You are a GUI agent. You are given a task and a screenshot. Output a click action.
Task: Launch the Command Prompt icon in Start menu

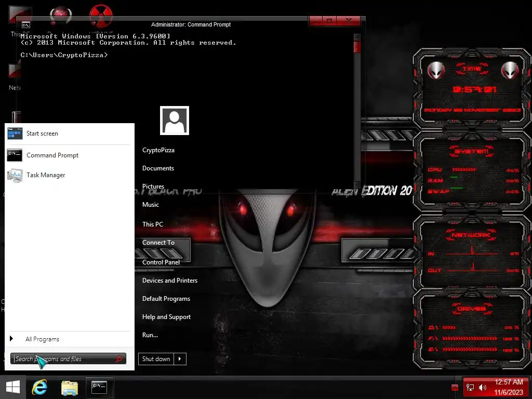15,155
